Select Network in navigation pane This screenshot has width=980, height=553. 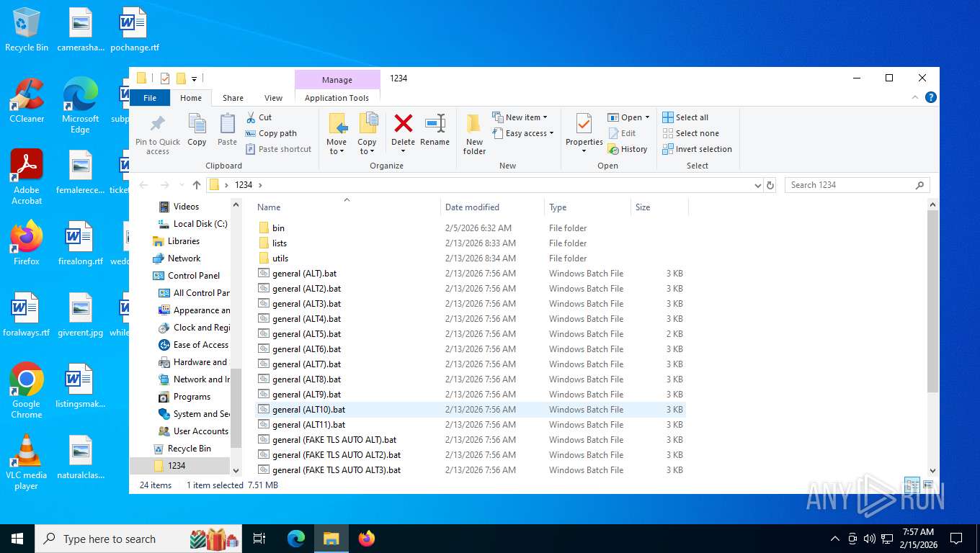click(184, 258)
